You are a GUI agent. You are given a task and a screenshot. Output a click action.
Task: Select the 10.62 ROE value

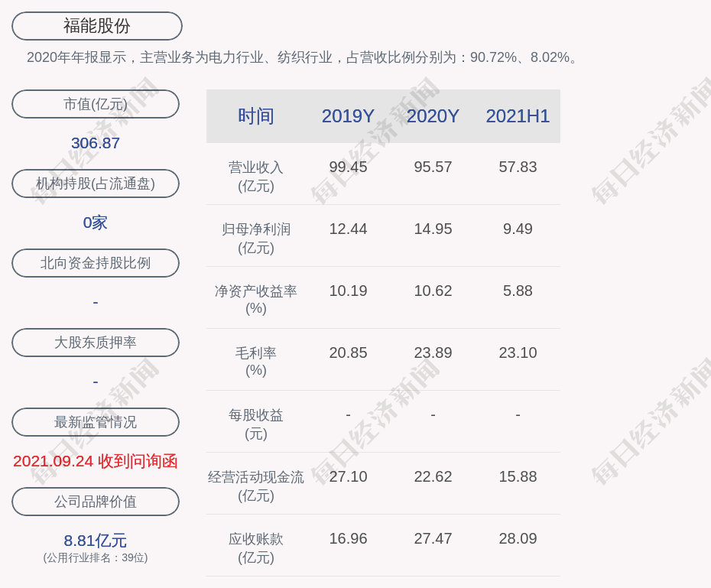(x=433, y=291)
